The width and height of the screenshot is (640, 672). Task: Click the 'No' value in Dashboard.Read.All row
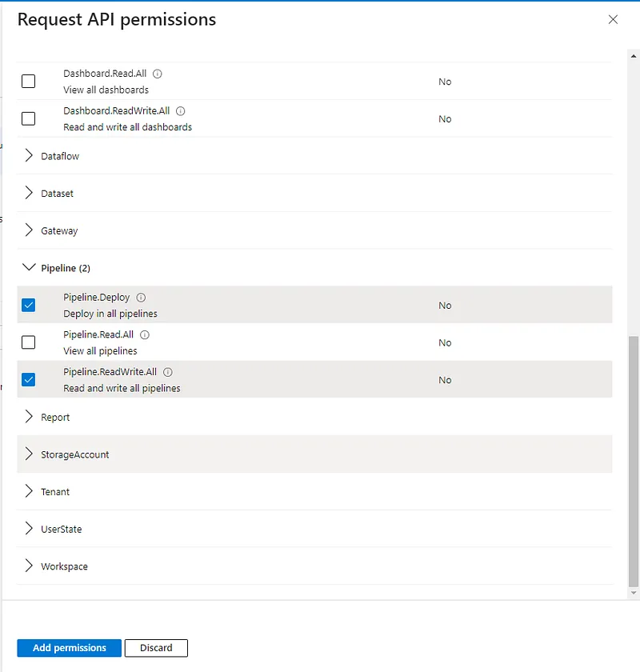point(445,82)
